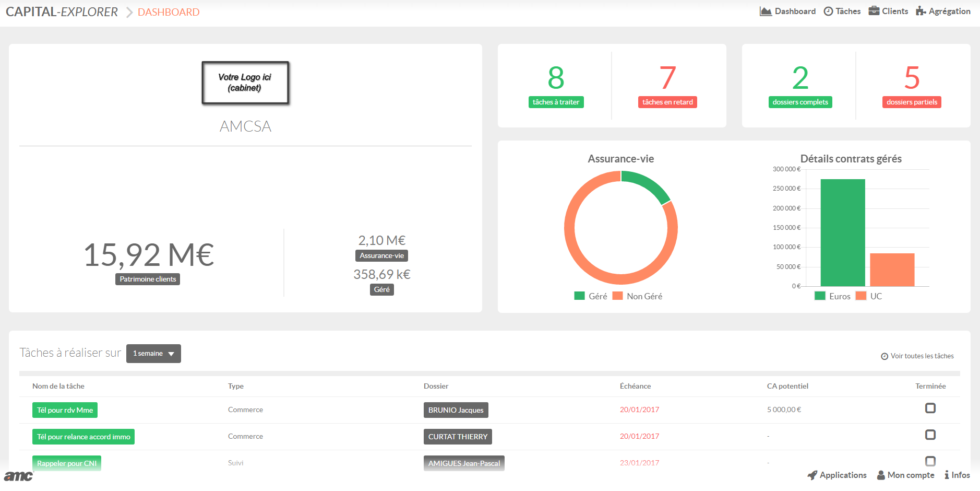
Task: Click the DASHBOARD breadcrumb link
Action: (169, 12)
